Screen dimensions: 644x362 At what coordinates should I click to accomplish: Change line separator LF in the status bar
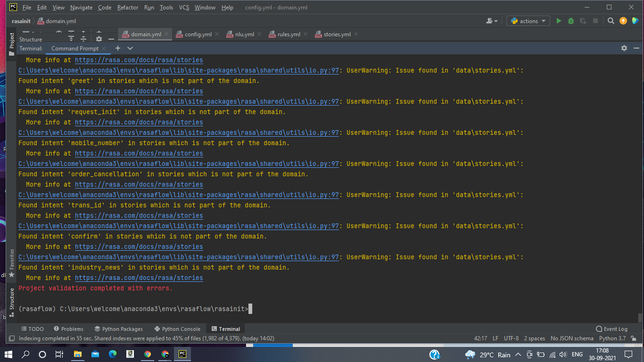(x=495, y=338)
